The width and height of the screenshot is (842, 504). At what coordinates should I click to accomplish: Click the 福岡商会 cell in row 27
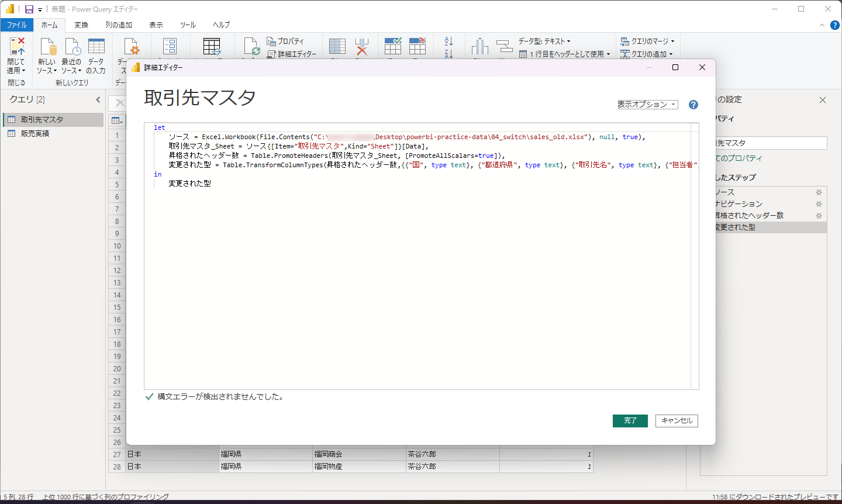[x=359, y=454]
